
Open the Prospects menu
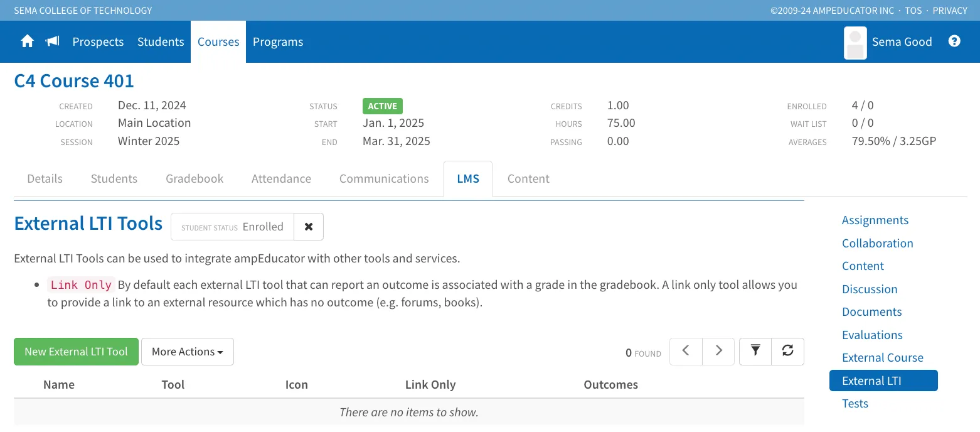click(x=98, y=41)
